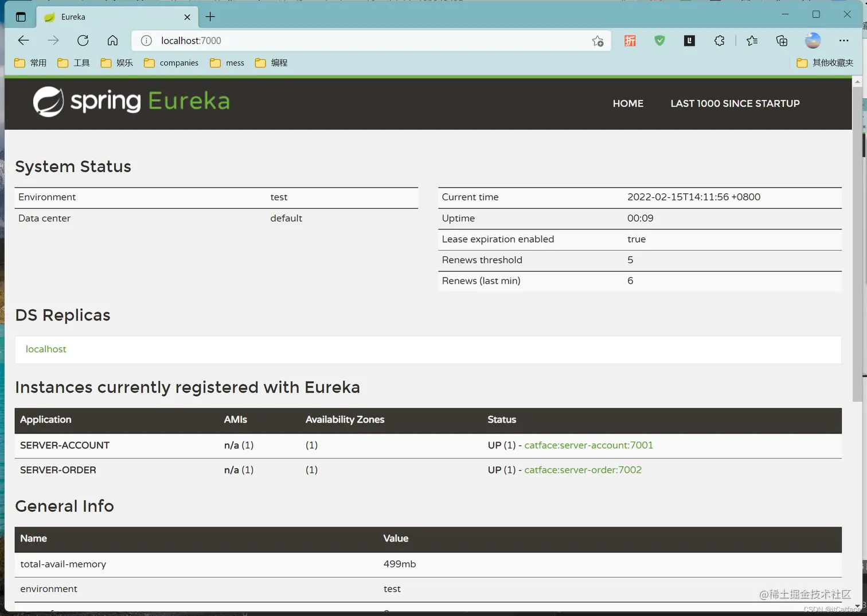The height and width of the screenshot is (616, 867).
Task: Open the mess bookmarks folder
Action: pyautogui.click(x=227, y=63)
